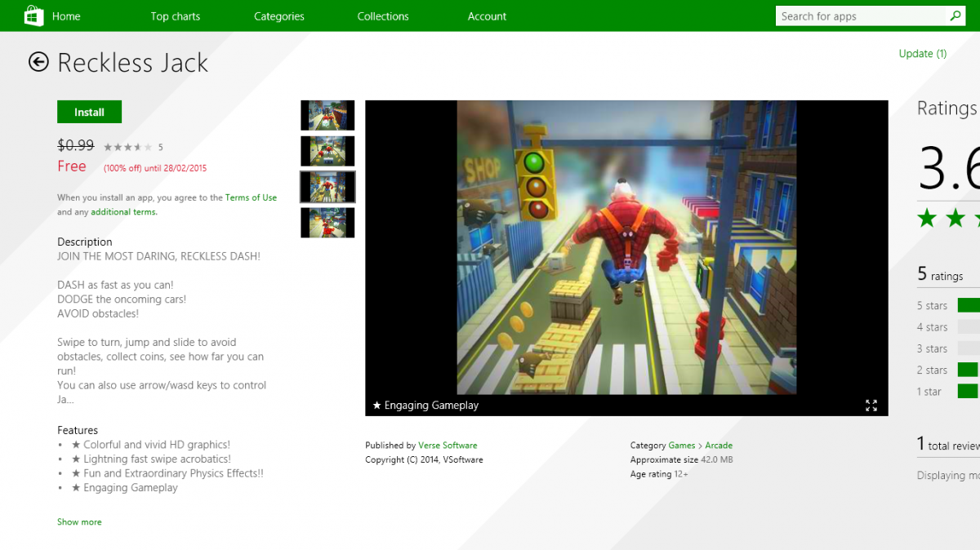Select the third highlighted screenshot thumbnail
The width and height of the screenshot is (980, 550).
coord(327,187)
